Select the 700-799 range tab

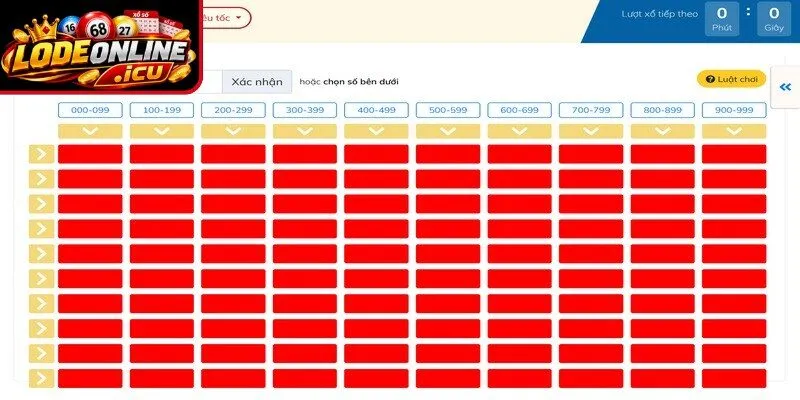pos(591,110)
